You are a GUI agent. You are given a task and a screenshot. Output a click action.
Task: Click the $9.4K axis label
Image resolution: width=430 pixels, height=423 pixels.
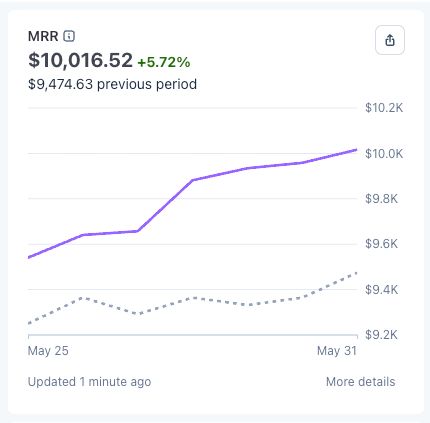(381, 289)
